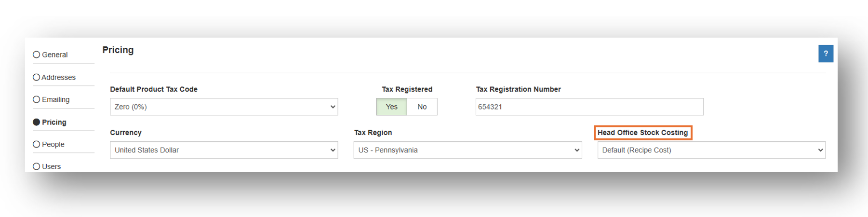
Task: Click the Users label in sidebar
Action: [52, 166]
